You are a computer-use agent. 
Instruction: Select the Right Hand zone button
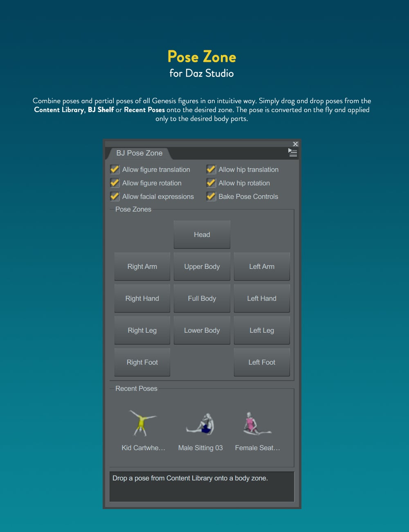142,298
